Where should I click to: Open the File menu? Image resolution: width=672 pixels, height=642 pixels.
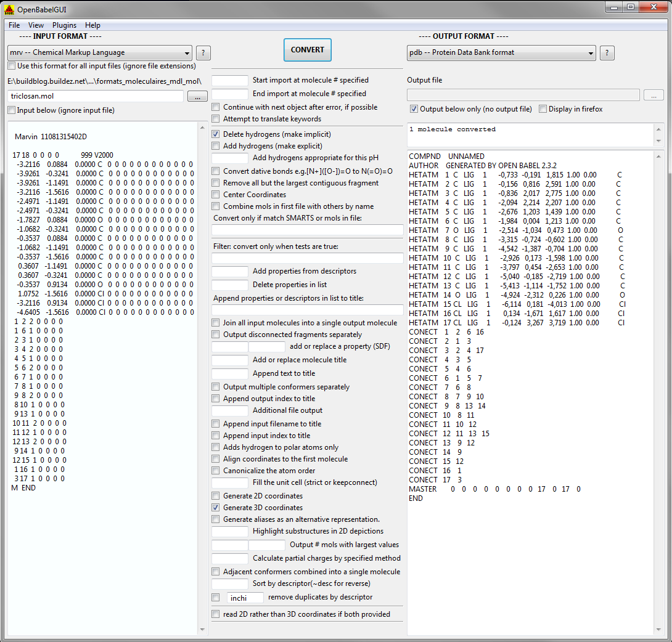coord(14,25)
